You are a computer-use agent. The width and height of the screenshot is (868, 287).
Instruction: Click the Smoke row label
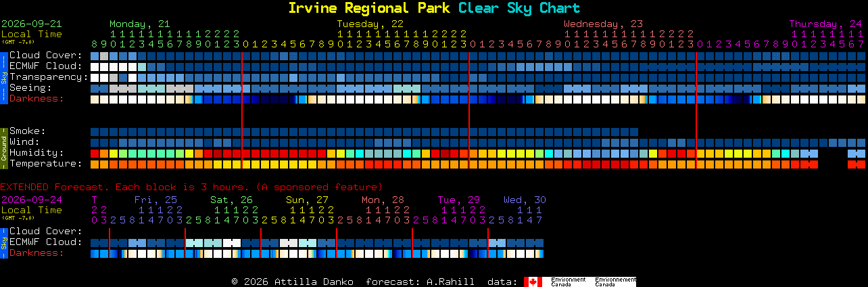click(27, 131)
